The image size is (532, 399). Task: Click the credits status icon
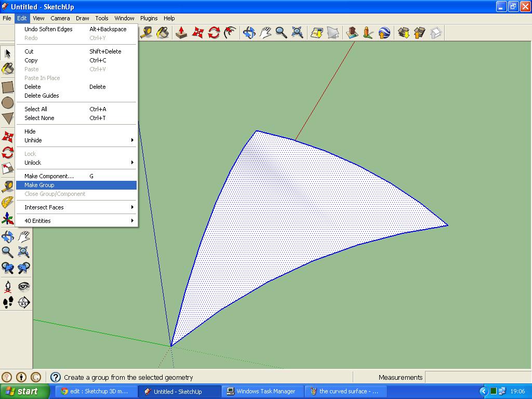(x=21, y=377)
